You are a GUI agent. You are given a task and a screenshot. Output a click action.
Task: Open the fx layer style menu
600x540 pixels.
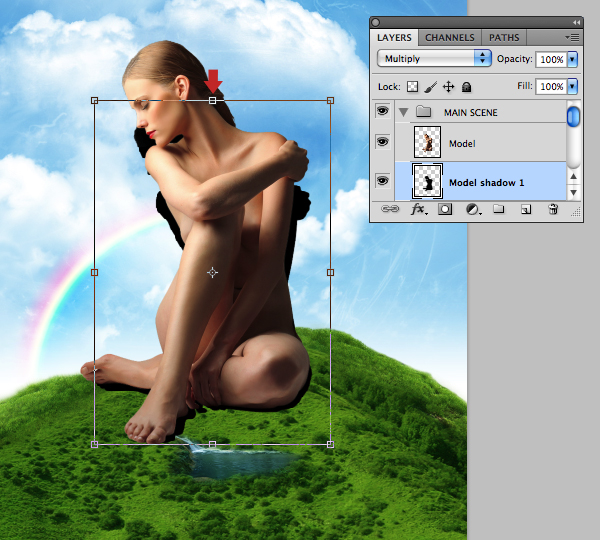419,209
